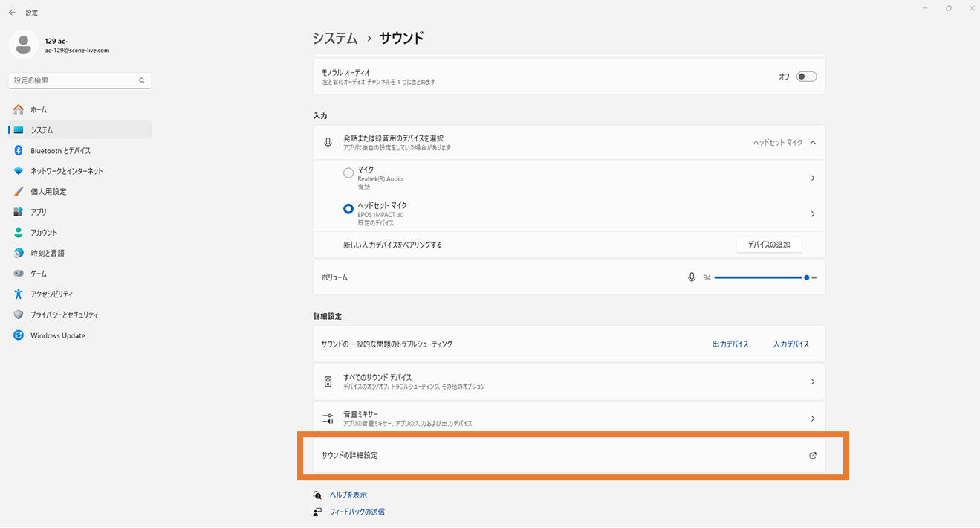Toggle the モノラル オーディオ switch
The height and width of the screenshot is (528, 980).
pos(806,77)
